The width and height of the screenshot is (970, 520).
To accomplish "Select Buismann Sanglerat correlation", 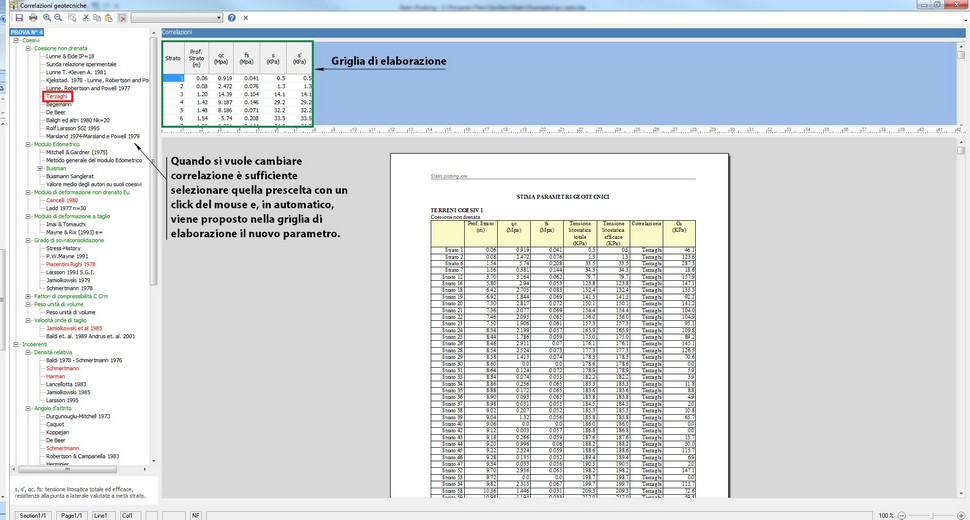I will pyautogui.click(x=70, y=176).
